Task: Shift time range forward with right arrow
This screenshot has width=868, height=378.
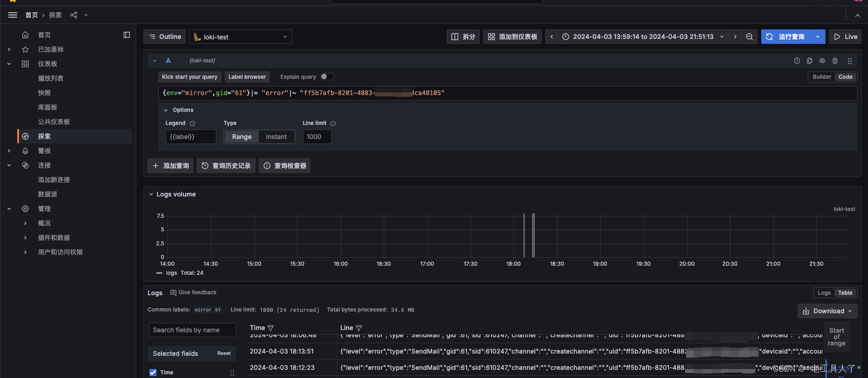Action: coord(735,37)
